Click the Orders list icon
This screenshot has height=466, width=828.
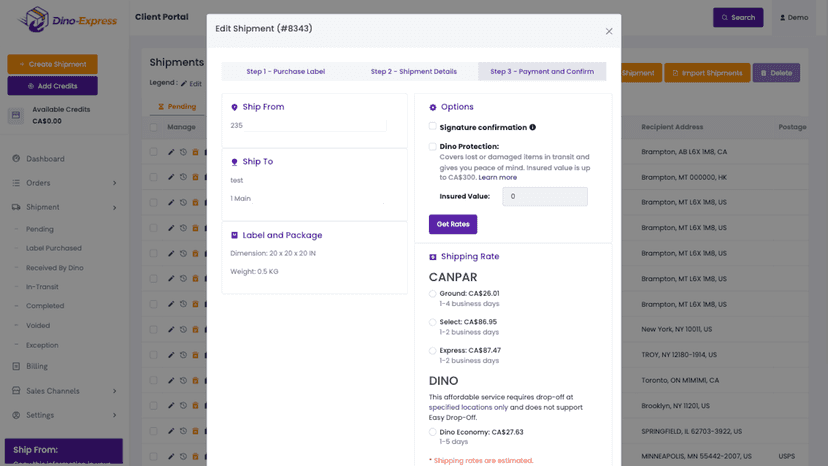coord(16,183)
